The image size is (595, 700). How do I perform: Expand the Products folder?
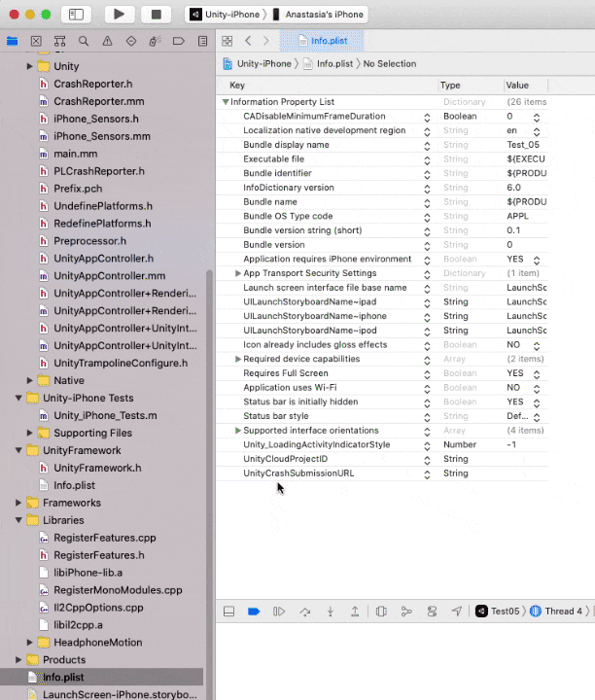18,660
